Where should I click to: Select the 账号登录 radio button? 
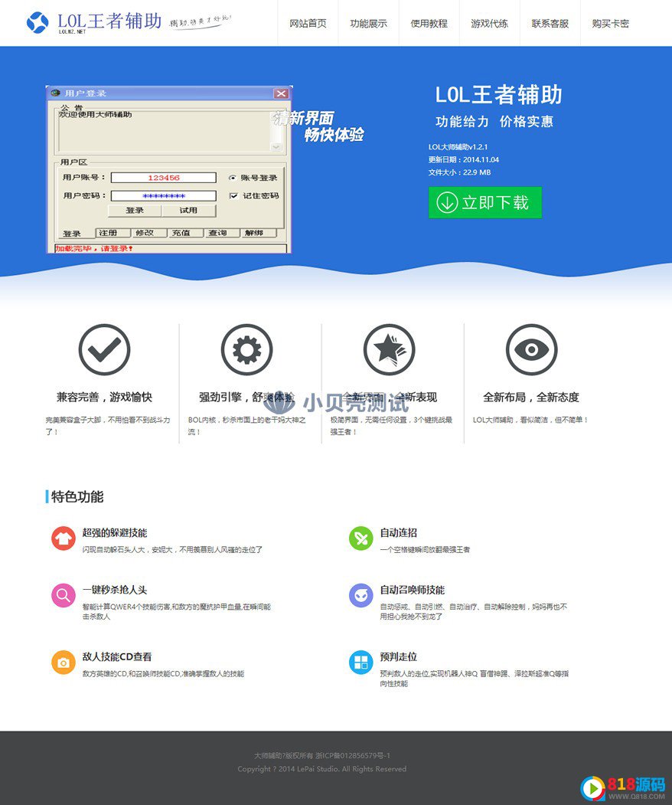(x=233, y=178)
